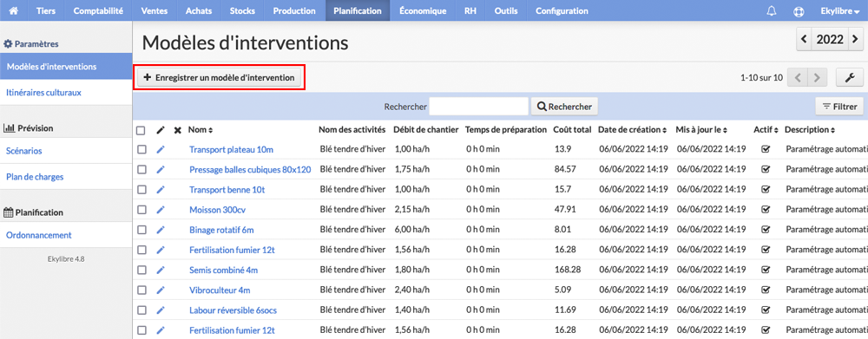Click Enregistrer un modèle d'intervention button

[220, 78]
